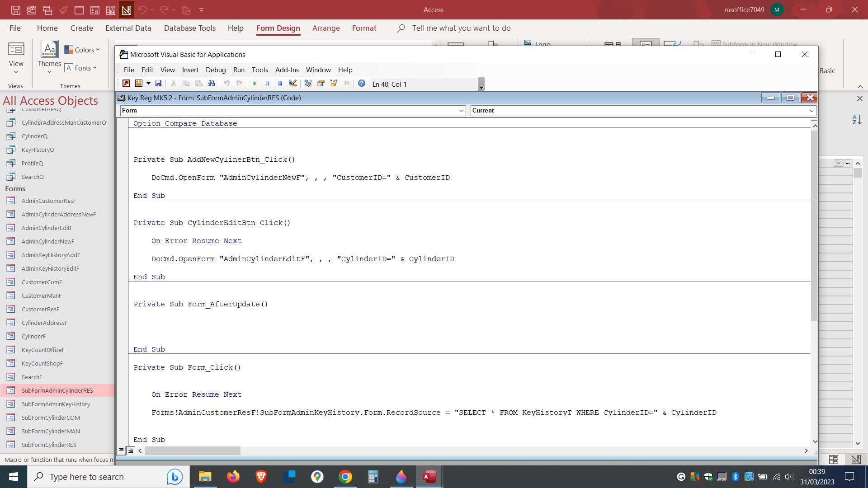Viewport: 868px width, 488px height.
Task: Customize Quick Access Toolbar arrow
Action: 201,9
